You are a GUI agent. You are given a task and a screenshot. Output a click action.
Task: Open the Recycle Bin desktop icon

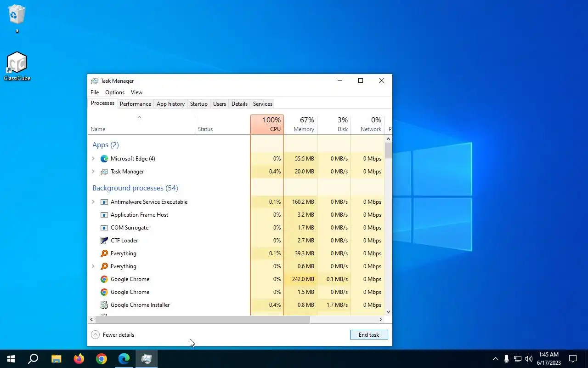(x=17, y=18)
